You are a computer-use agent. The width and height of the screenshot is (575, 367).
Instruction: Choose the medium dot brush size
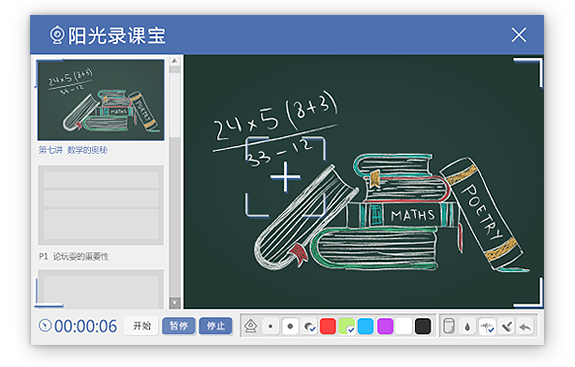[290, 326]
